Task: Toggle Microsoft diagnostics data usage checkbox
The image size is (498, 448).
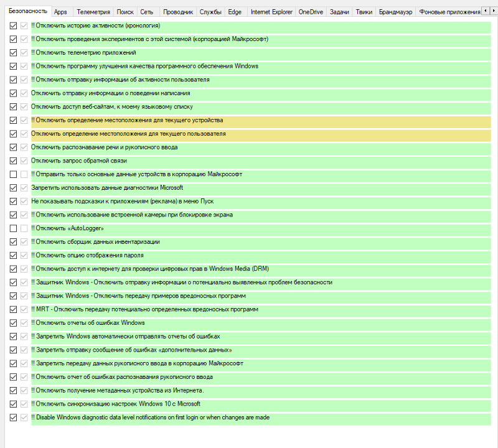Action: (x=13, y=188)
